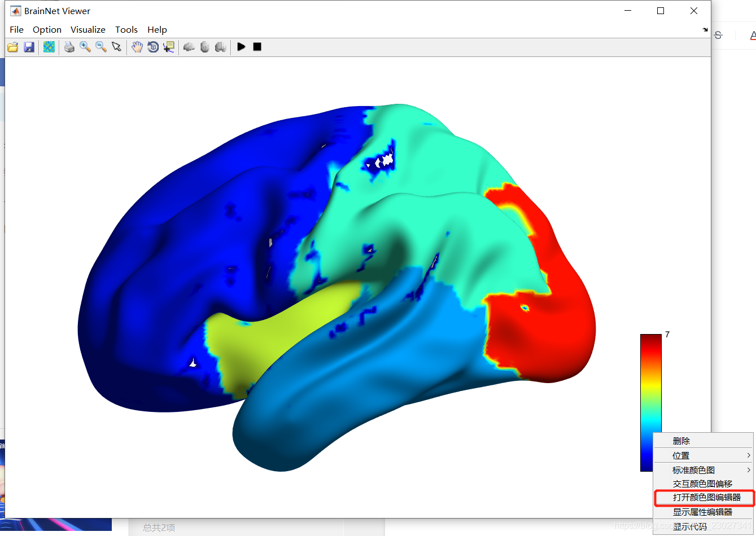Open the Tools menu
This screenshot has width=756, height=536.
126,29
